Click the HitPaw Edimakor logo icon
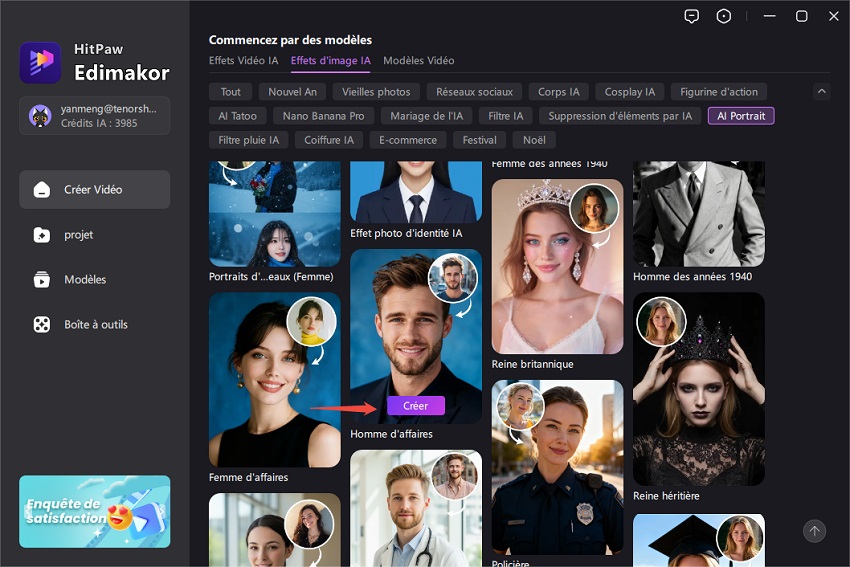Screen dimensions: 850x567 pos(40,62)
